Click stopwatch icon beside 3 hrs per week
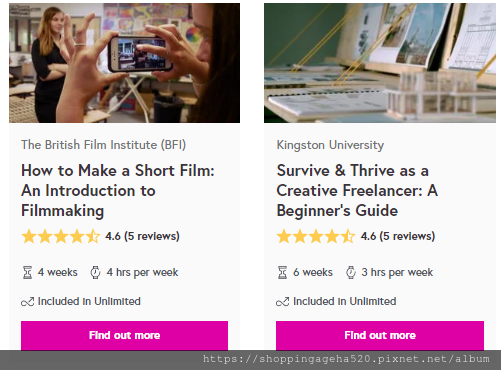Viewport: 501px width, 370px height. (351, 272)
